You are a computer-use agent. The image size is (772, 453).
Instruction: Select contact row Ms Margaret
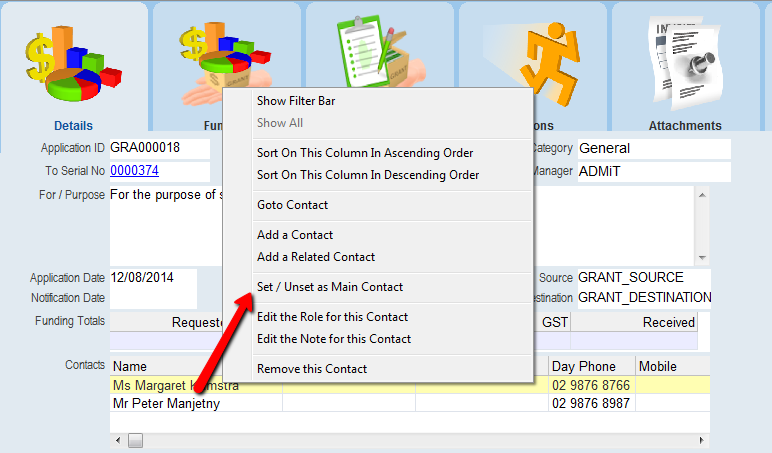[410, 385]
